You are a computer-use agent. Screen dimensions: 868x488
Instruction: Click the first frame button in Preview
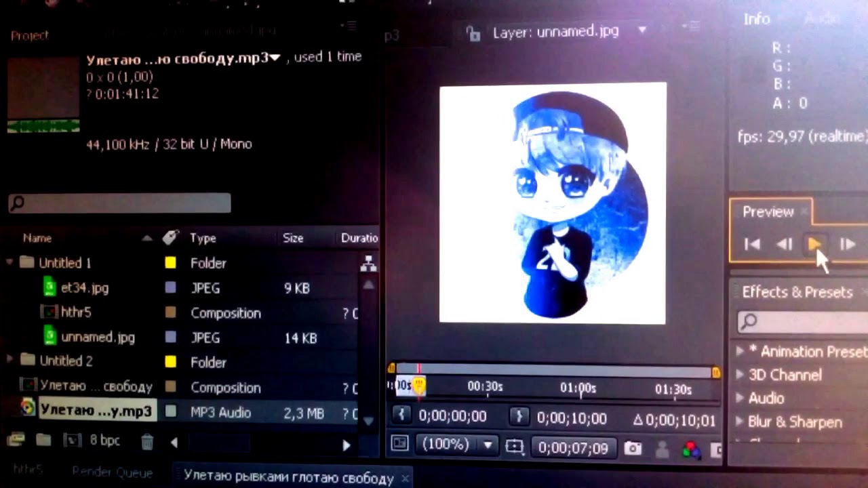pos(752,245)
